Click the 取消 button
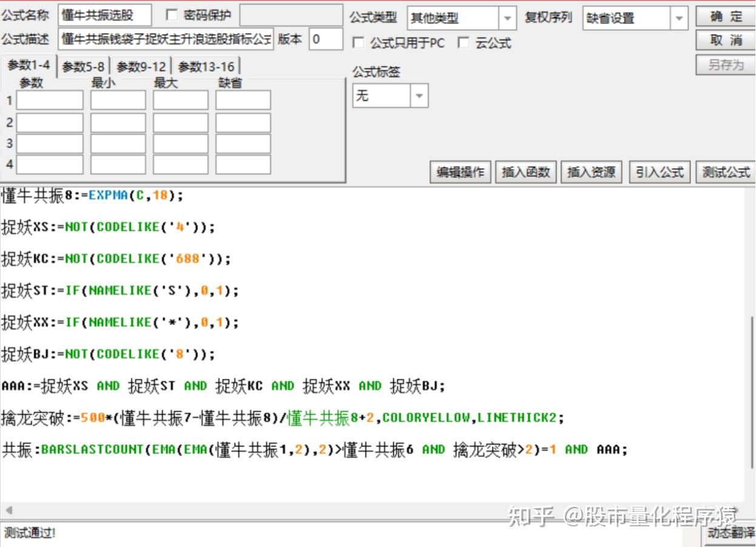 point(726,40)
